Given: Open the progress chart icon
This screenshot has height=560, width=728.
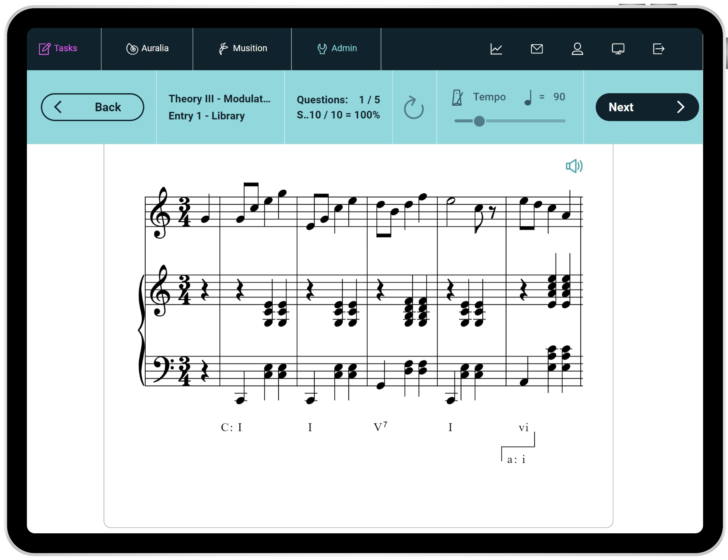Looking at the screenshot, I should pyautogui.click(x=496, y=49).
